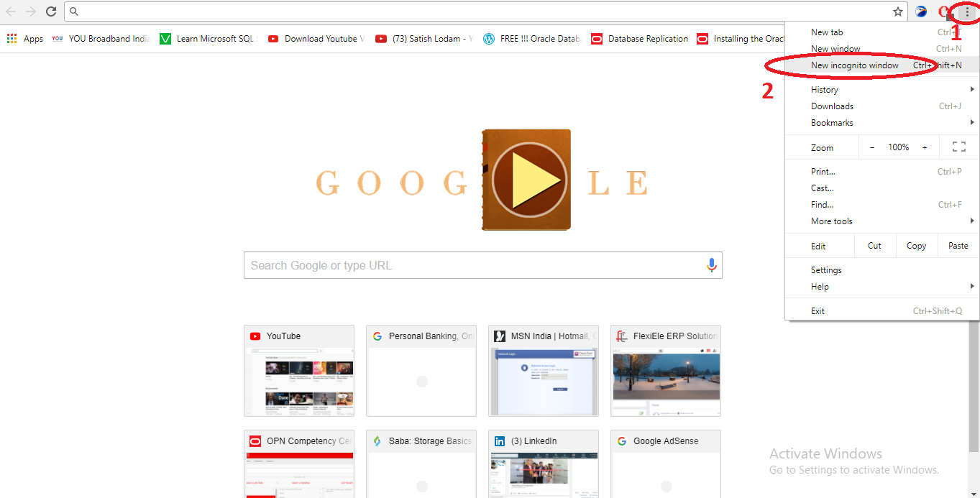Open Settings from Chrome menu
Image resolution: width=980 pixels, height=498 pixels.
tap(882, 270)
